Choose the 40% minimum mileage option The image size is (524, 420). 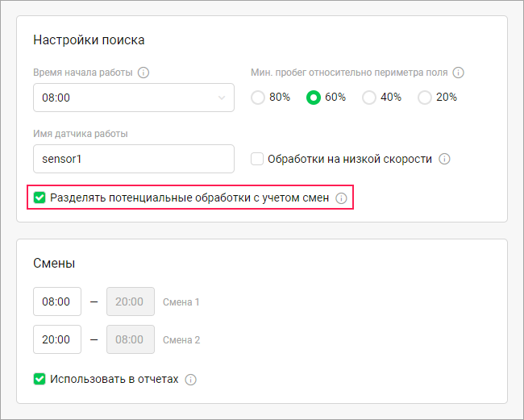click(x=369, y=98)
